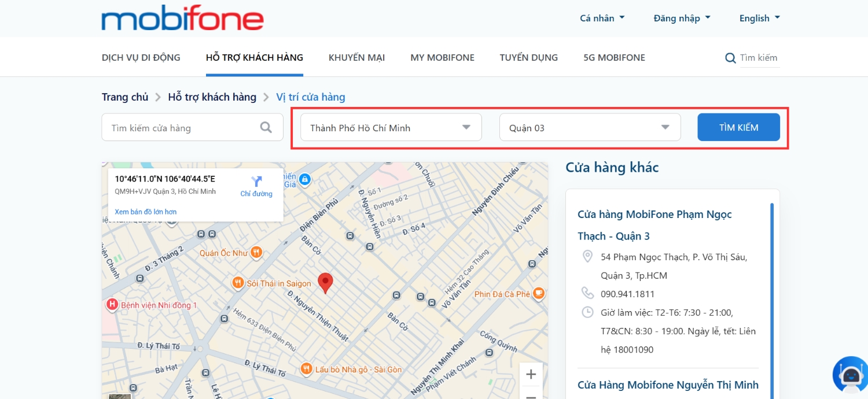The width and height of the screenshot is (868, 399).
Task: Click the store address location pin icon
Action: click(x=587, y=257)
